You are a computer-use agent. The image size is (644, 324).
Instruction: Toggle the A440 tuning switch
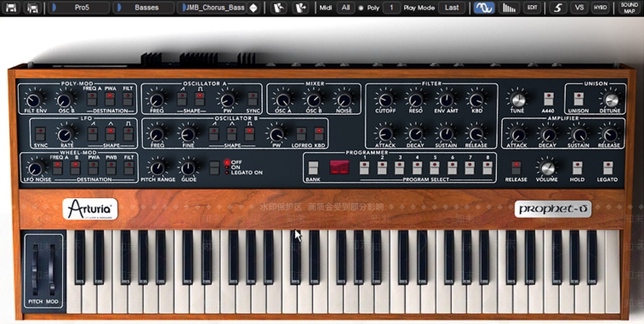click(x=548, y=99)
